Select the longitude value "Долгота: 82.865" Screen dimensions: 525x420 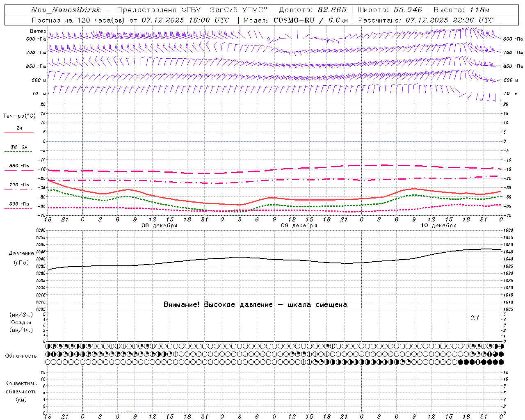tap(313, 10)
